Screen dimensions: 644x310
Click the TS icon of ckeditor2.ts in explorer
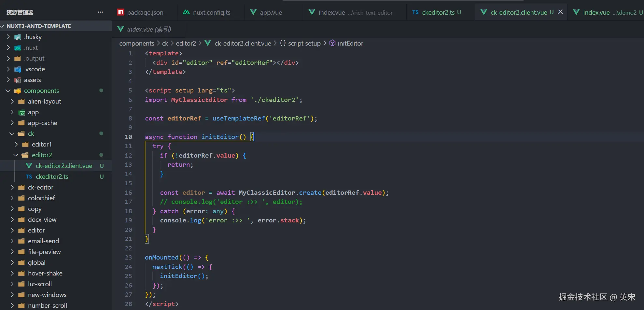(x=29, y=176)
